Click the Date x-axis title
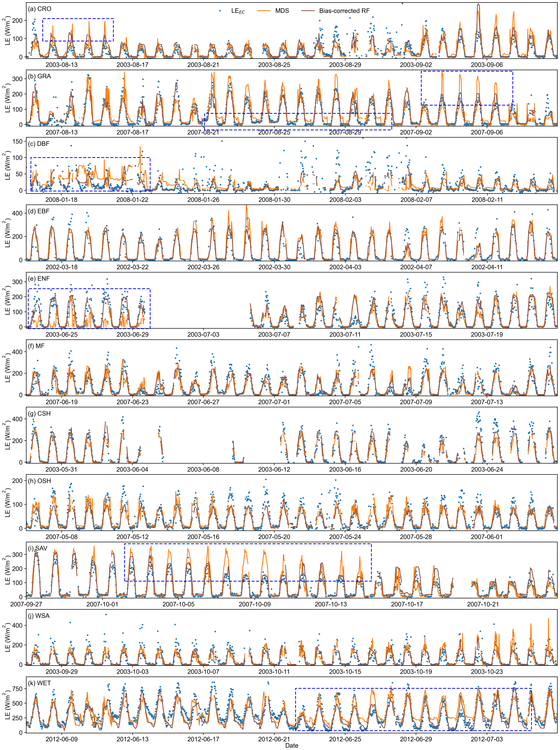Screen dimensions: 560x750 [291, 746]
